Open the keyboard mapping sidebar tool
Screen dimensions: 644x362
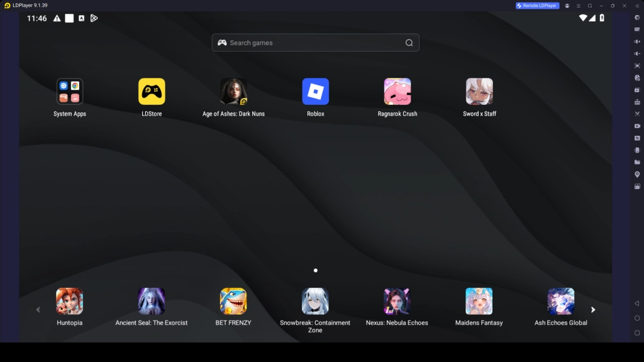[637, 30]
